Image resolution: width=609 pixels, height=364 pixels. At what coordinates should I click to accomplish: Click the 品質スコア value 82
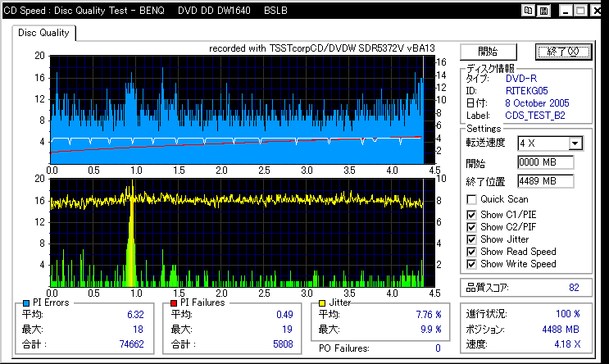click(x=574, y=288)
